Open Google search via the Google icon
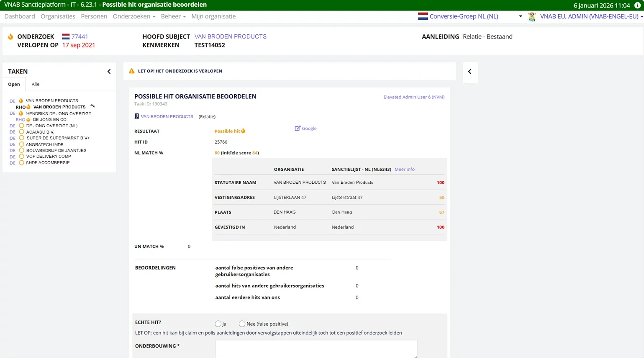644x358 pixels. [298, 128]
